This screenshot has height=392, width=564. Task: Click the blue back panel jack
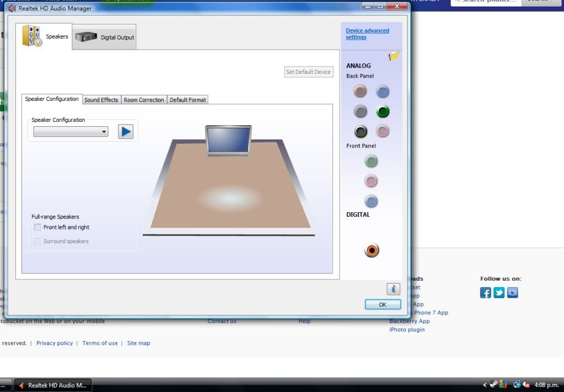coord(383,92)
